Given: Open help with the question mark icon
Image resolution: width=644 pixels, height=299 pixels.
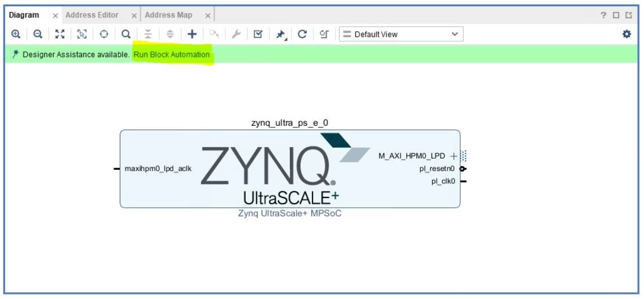Looking at the screenshot, I should 603,15.
